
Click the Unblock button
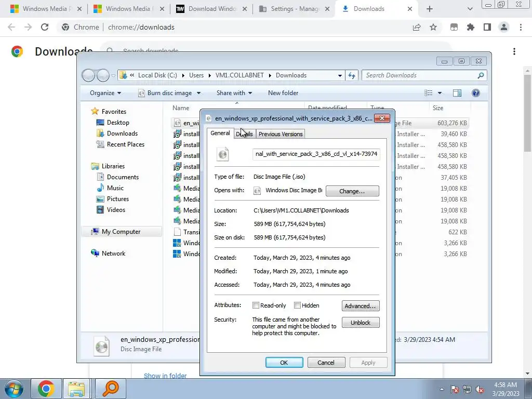pos(361,323)
